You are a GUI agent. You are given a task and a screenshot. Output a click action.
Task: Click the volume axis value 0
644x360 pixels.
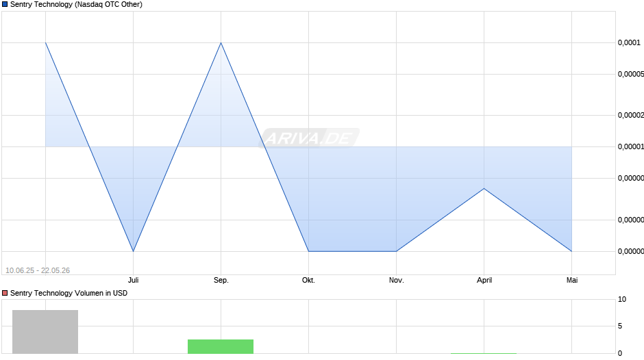click(620, 353)
